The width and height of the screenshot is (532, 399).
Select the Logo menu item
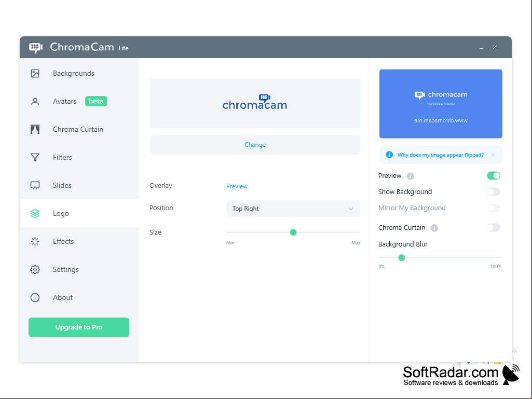click(79, 213)
